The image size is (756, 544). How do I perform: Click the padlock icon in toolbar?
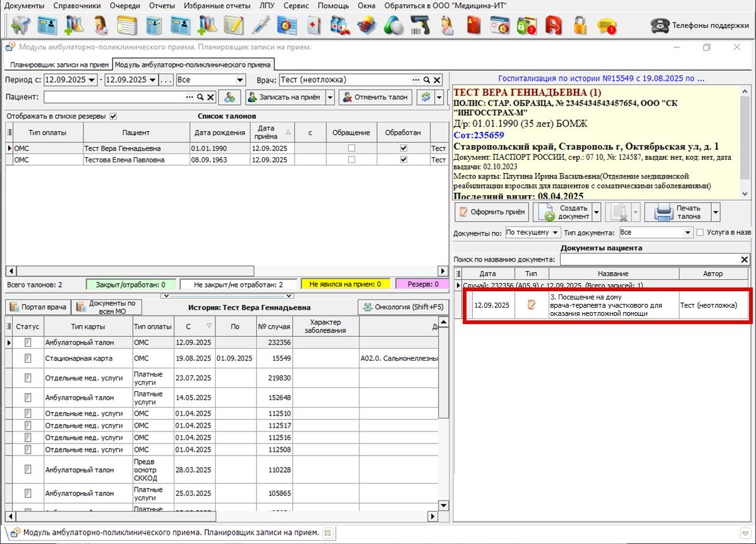point(580,25)
